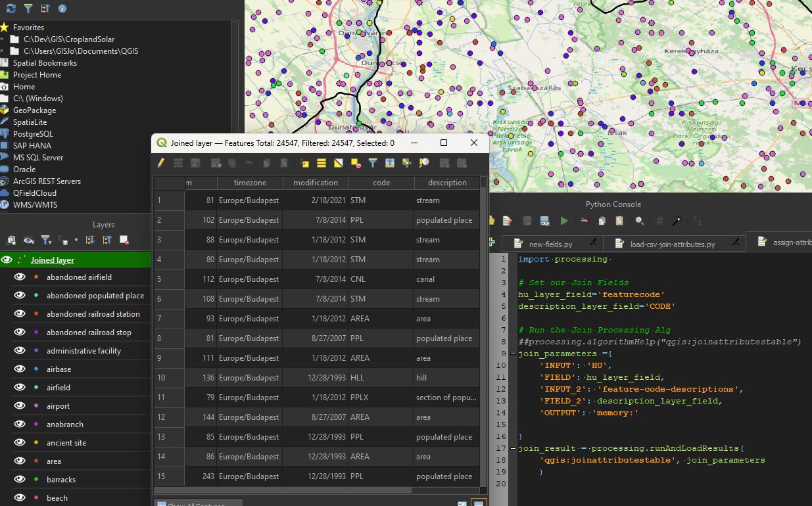Collapse code fold at join_parameters line
This screenshot has height=506, width=812.
coord(513,354)
